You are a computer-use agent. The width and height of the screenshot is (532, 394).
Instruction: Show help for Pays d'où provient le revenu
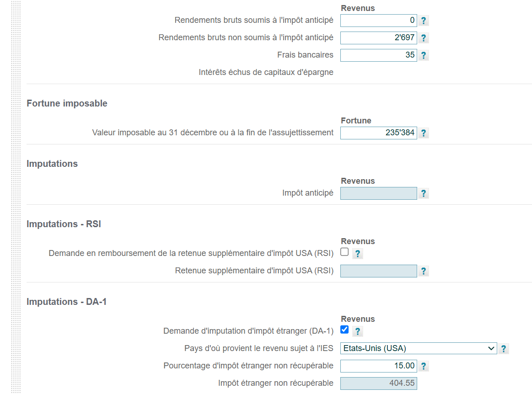(x=504, y=349)
